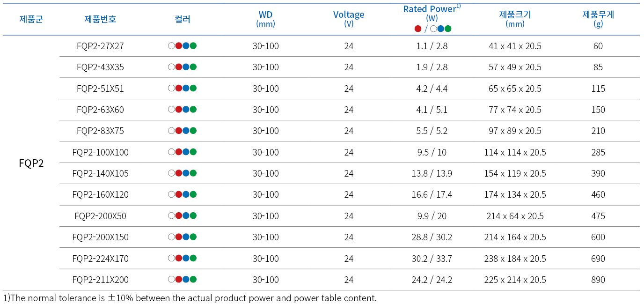This screenshot has height=304, width=644.
Task: Select the lone red dot under Rated Power header
Action: pyautogui.click(x=418, y=29)
